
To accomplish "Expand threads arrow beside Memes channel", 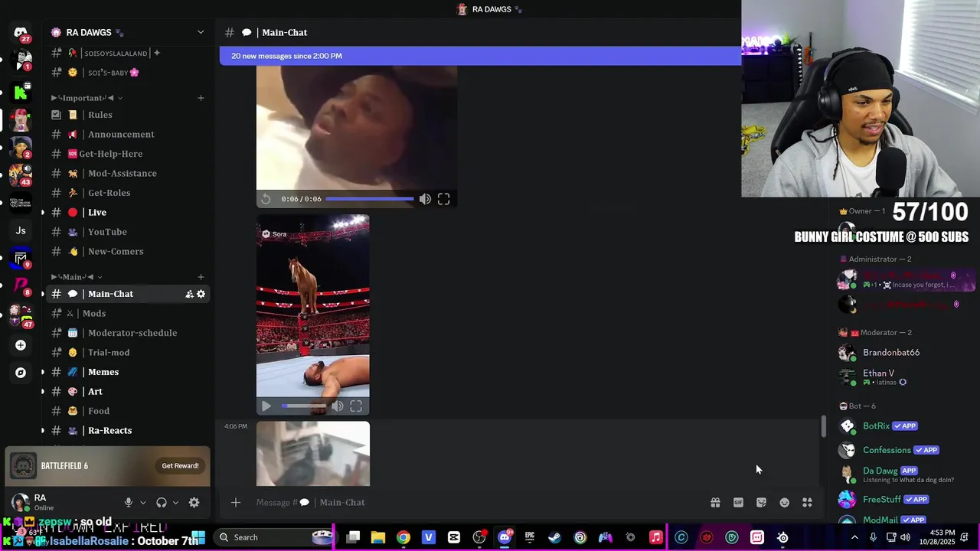I will tap(43, 372).
